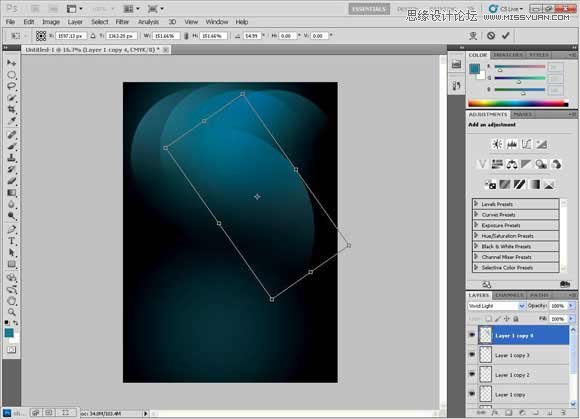580x419 pixels.
Task: Add a Black & White adjustment
Action: click(x=526, y=164)
